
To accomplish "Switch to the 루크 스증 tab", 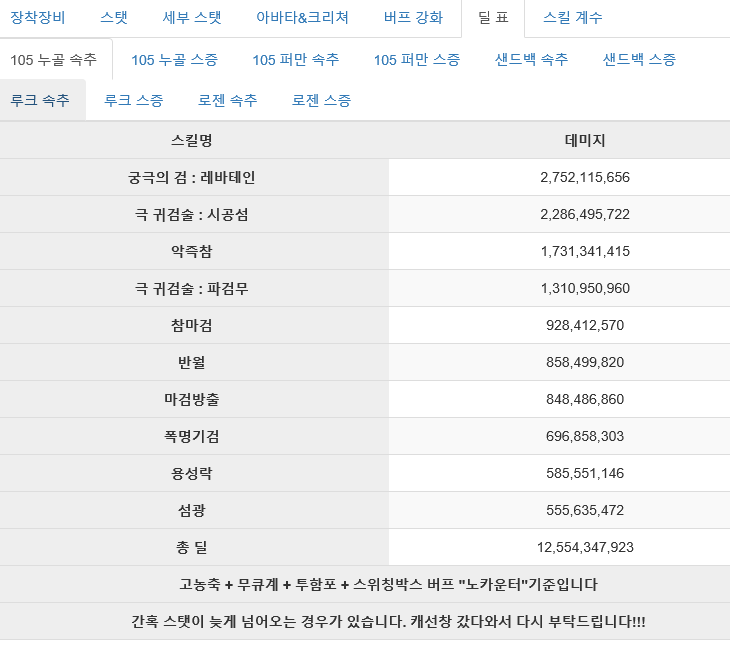I will pos(134,100).
